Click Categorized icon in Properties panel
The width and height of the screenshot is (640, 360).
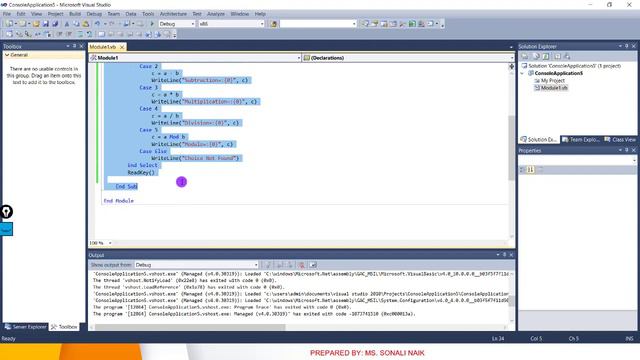pos(522,170)
